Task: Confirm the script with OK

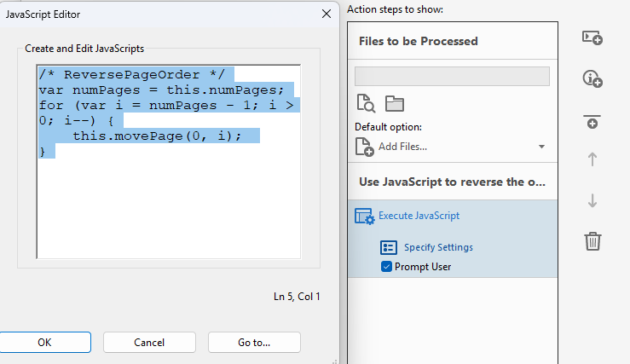Action: click(44, 343)
